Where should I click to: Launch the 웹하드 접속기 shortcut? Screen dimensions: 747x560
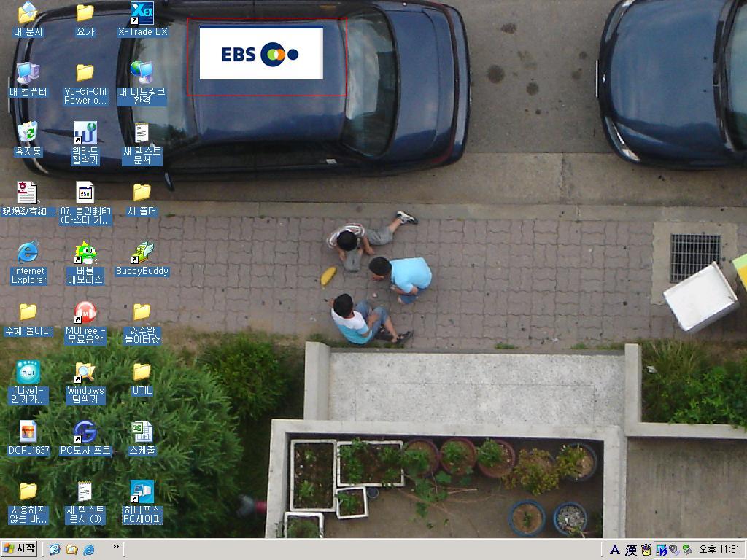85,143
